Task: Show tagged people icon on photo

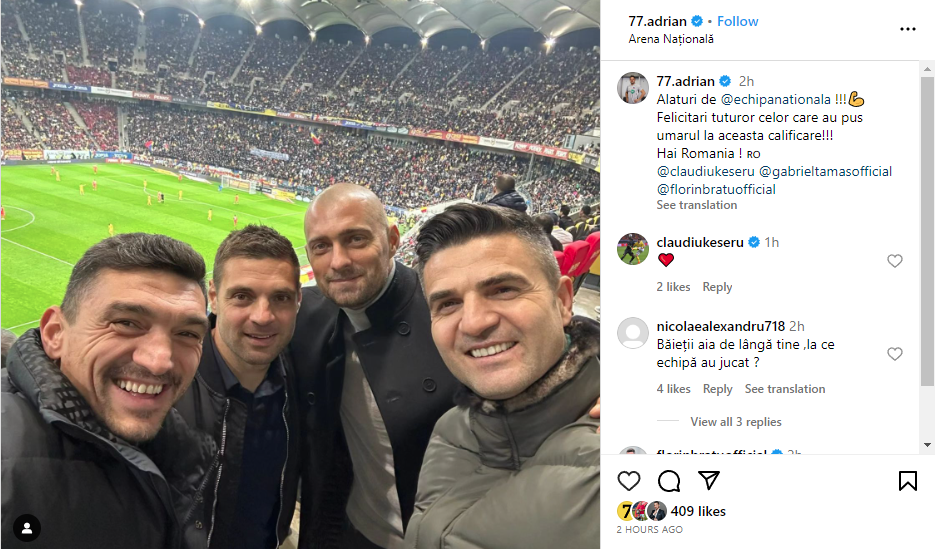Action: [x=27, y=528]
